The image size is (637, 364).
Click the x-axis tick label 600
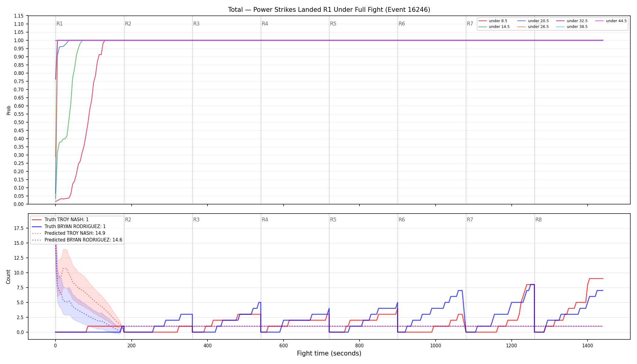coord(283,345)
